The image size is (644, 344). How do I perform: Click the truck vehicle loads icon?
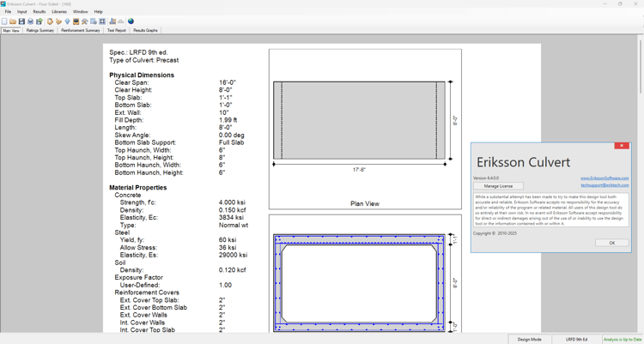coord(76,21)
